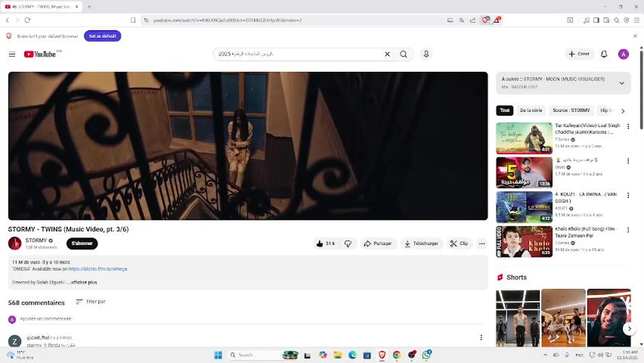Share the video via Partager
Screen dimensions: 644x363
tap(378, 244)
